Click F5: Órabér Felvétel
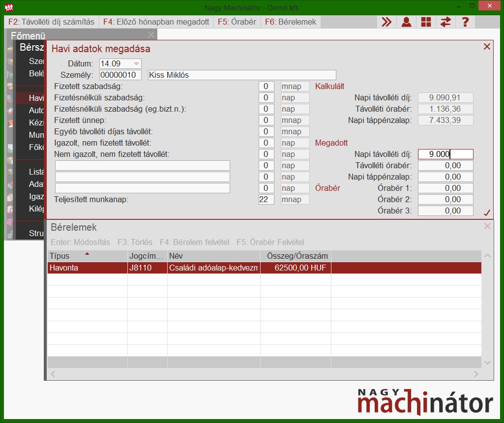504x423 pixels. (270, 242)
